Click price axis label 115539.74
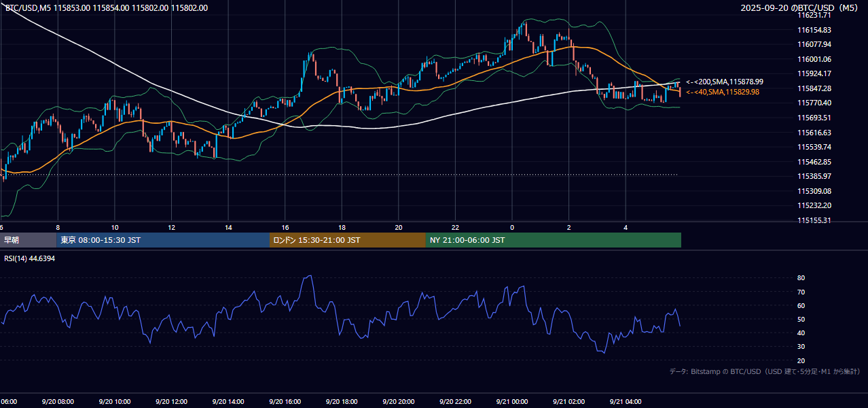The width and height of the screenshot is (868, 408). click(x=814, y=147)
